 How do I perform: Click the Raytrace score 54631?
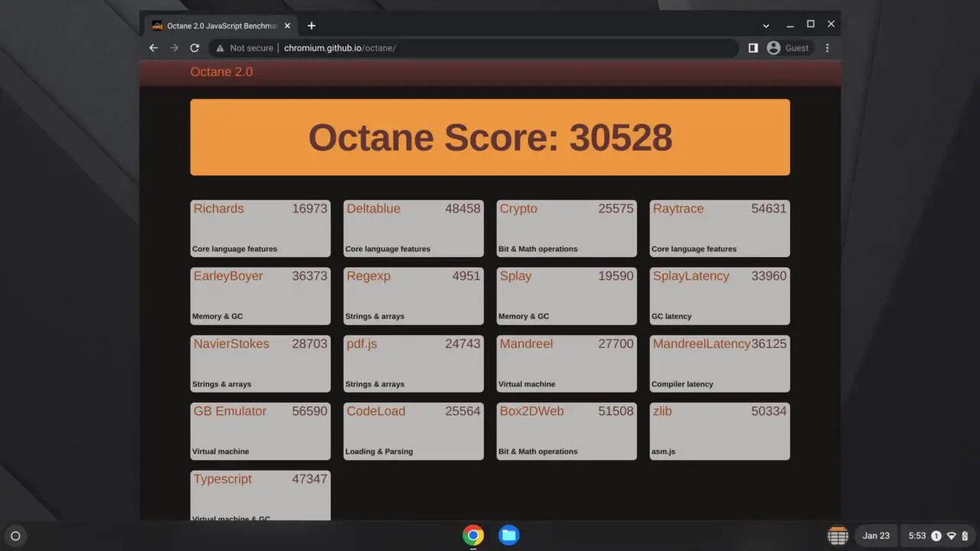(769, 208)
